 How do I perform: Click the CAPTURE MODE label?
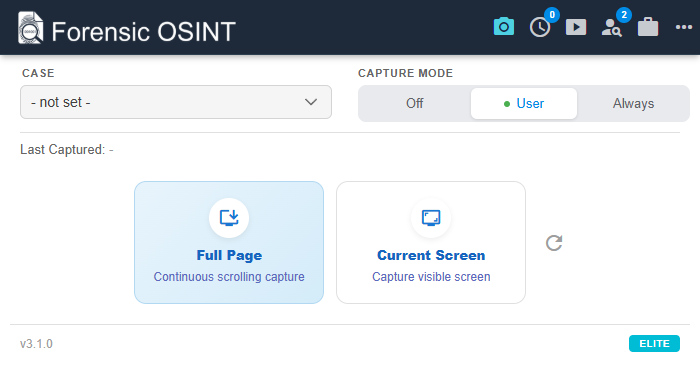pos(405,73)
